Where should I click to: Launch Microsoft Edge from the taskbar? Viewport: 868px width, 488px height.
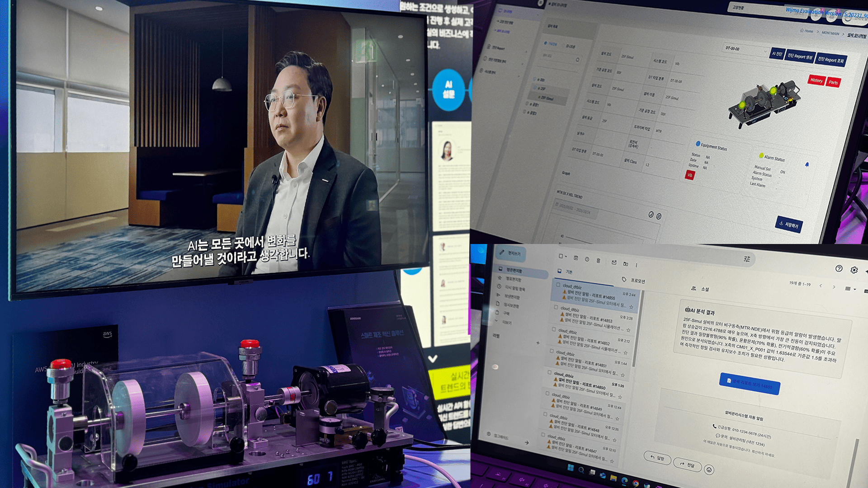pos(625,481)
